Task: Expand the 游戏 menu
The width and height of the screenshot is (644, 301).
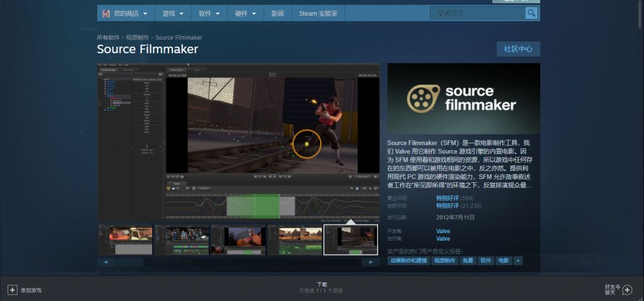Action: click(173, 13)
